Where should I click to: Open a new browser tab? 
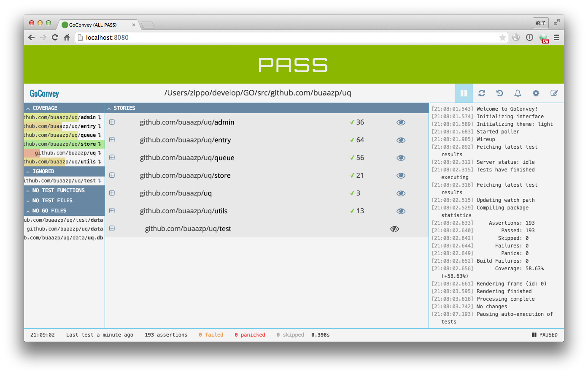click(148, 25)
